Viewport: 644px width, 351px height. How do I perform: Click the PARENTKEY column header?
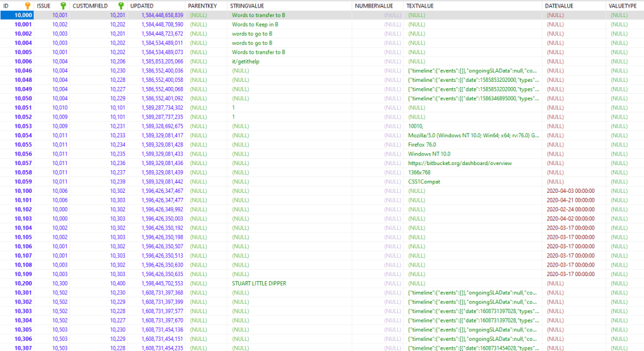click(x=203, y=6)
